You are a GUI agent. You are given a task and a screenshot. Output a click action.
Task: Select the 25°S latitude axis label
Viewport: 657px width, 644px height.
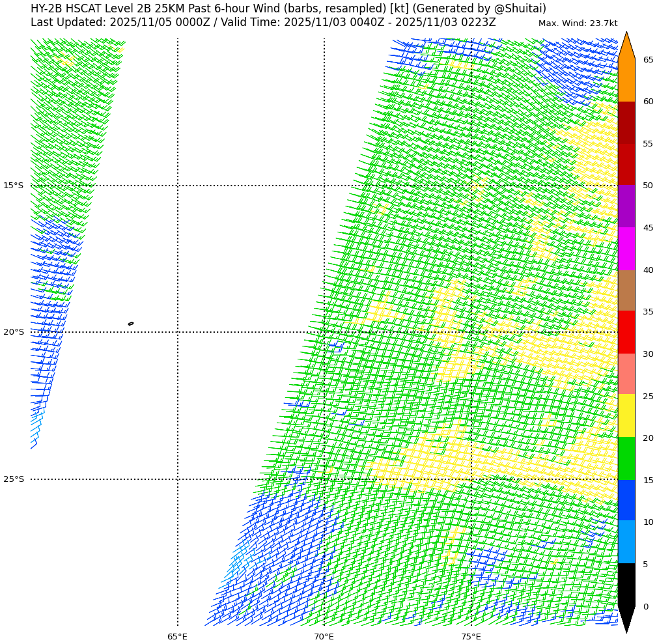(14, 479)
